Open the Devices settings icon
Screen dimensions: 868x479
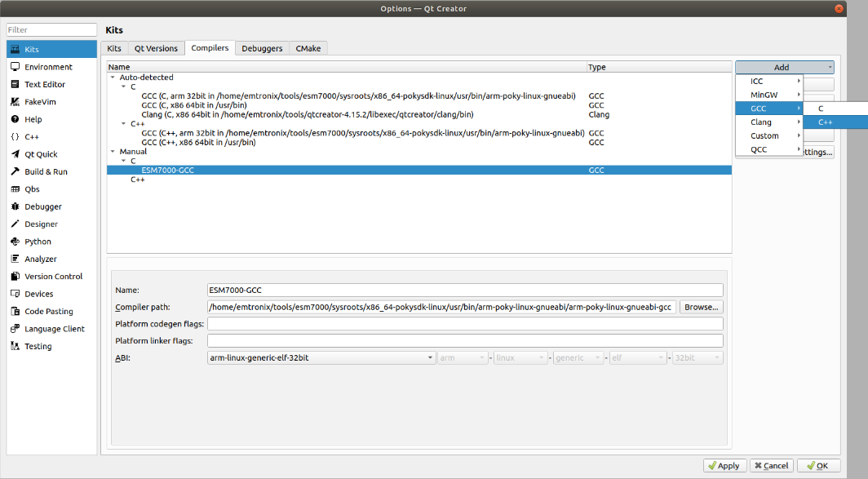coord(15,294)
